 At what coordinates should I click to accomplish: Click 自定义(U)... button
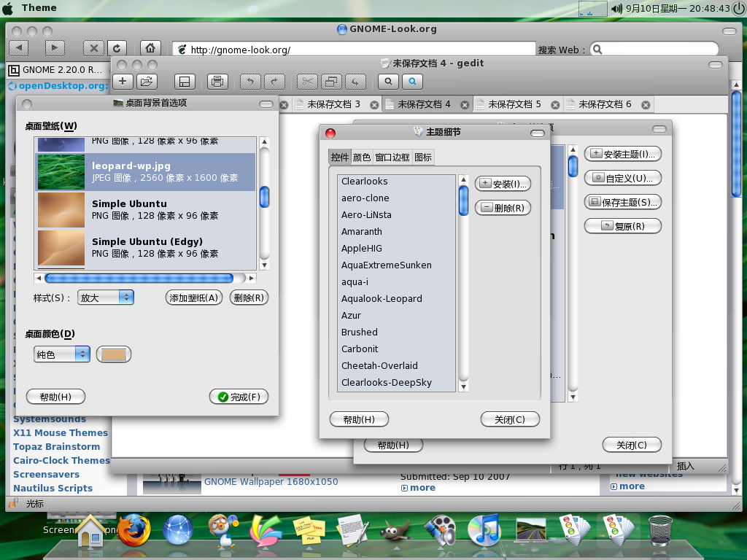(x=623, y=178)
